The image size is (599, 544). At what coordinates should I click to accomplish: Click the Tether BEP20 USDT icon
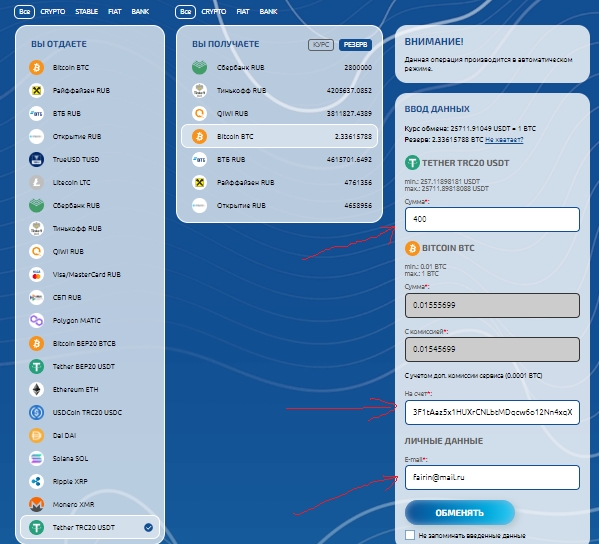tap(37, 366)
